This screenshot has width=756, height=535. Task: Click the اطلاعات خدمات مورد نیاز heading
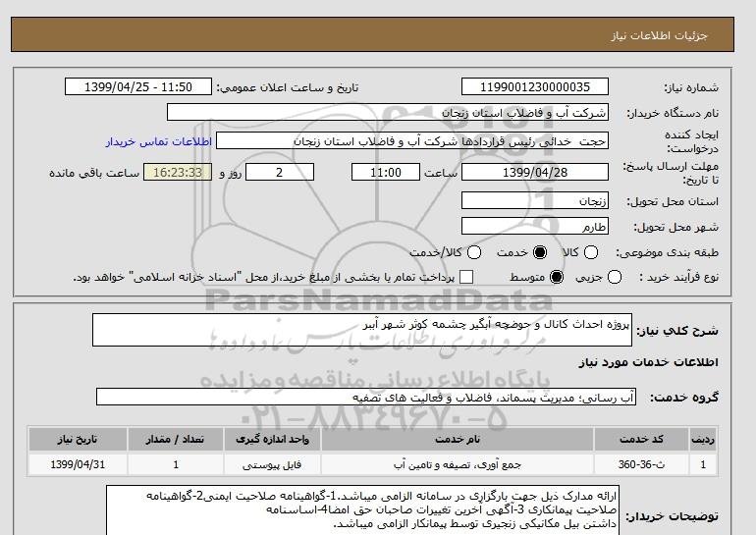648,362
